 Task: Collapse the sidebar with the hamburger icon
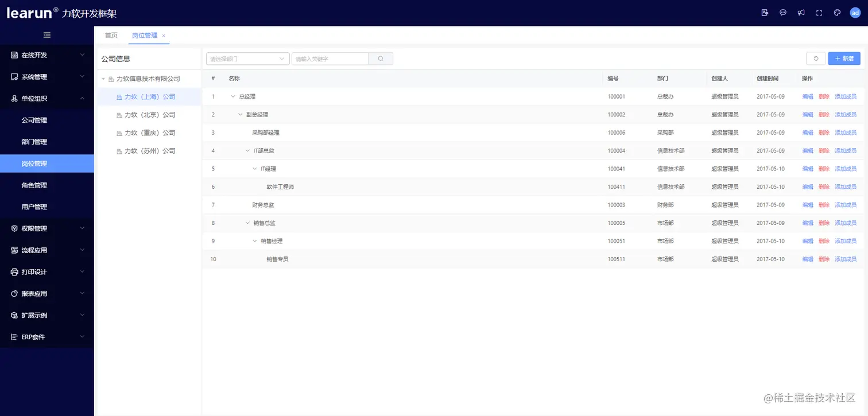coord(47,36)
